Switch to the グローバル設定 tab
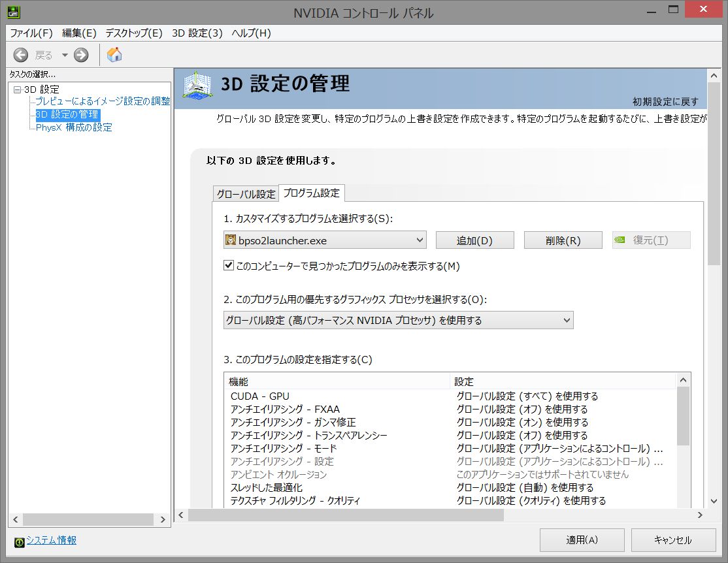The width and height of the screenshot is (728, 563). point(246,194)
